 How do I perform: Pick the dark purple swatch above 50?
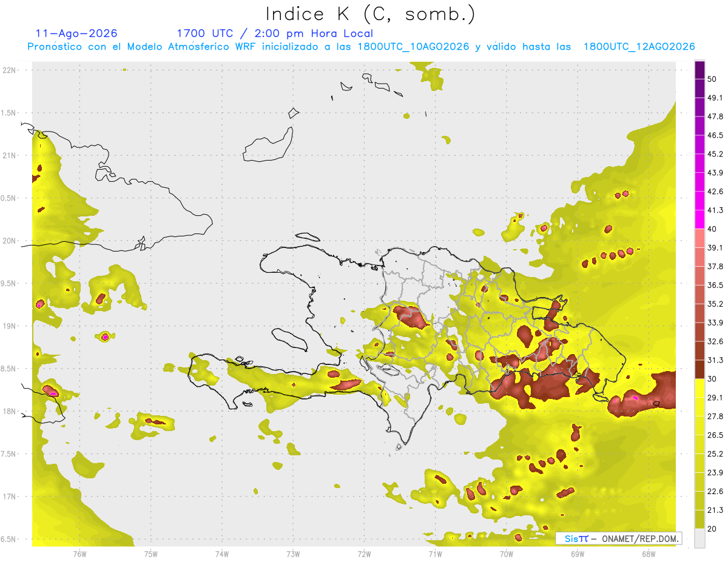699,70
